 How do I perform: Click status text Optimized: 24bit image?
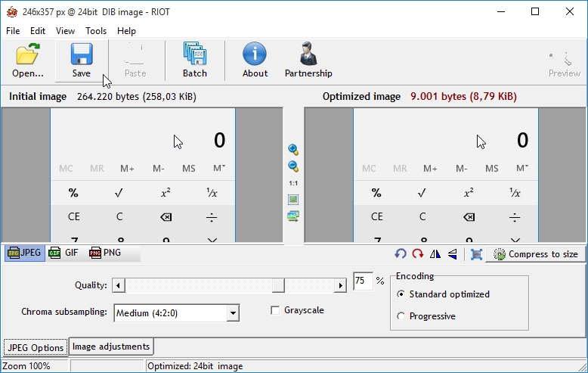[x=195, y=366]
